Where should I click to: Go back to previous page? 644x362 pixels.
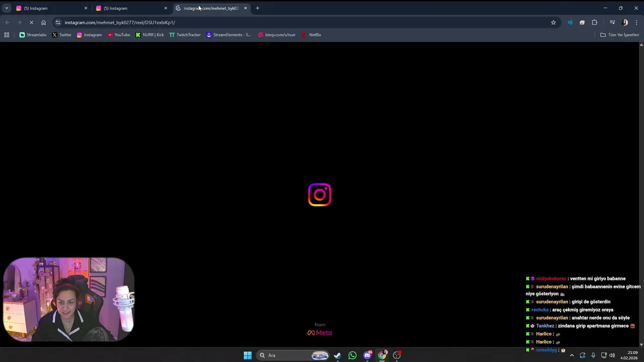click(7, 22)
